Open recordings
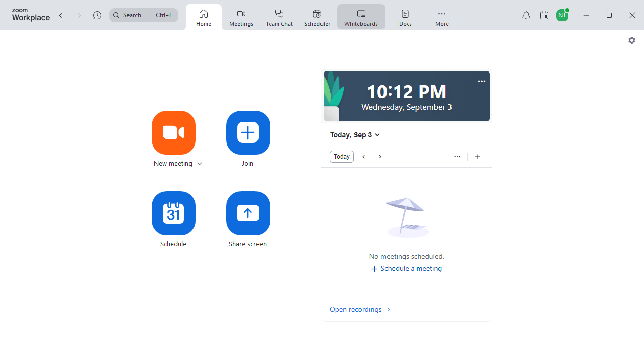Viewport: 644px width, 362px height. (x=356, y=309)
